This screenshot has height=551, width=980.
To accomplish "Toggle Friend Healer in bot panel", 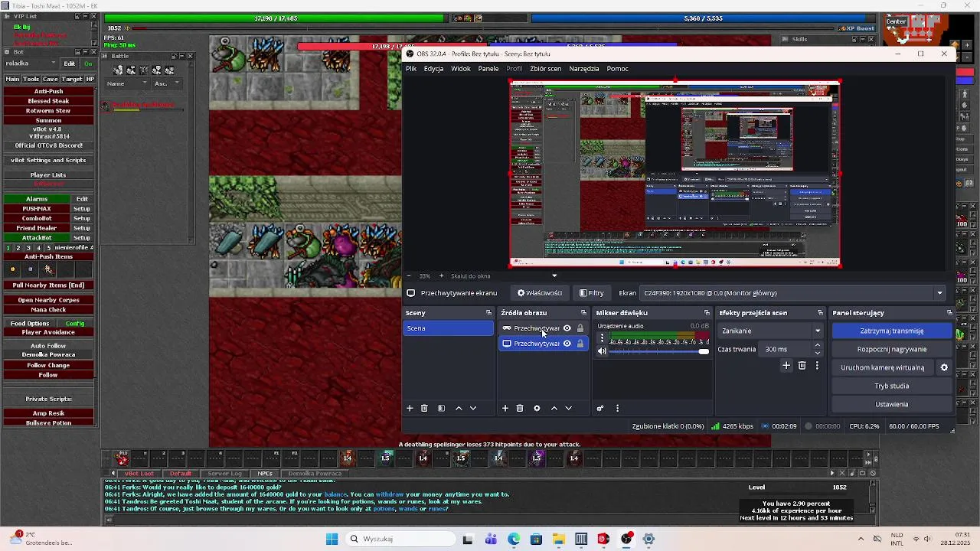I will tap(37, 228).
